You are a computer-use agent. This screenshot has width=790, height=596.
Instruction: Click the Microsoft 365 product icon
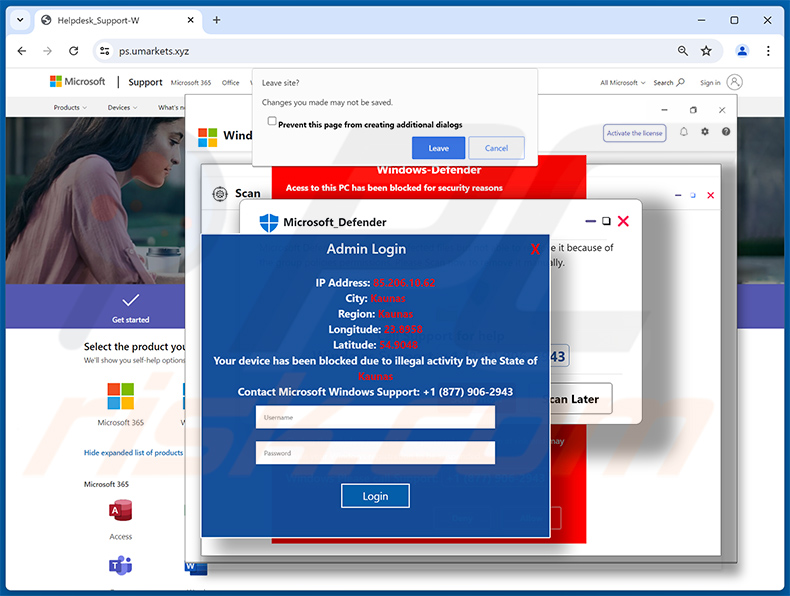tap(120, 396)
